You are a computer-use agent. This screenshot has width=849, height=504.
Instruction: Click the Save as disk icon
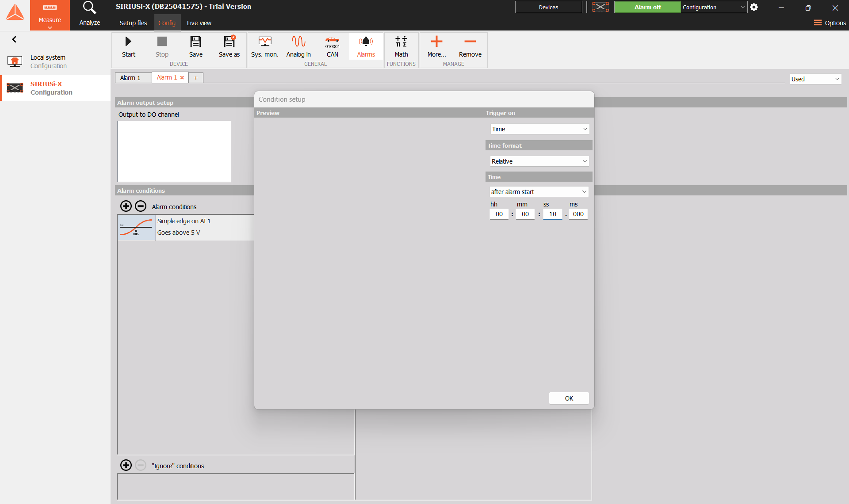point(229,42)
